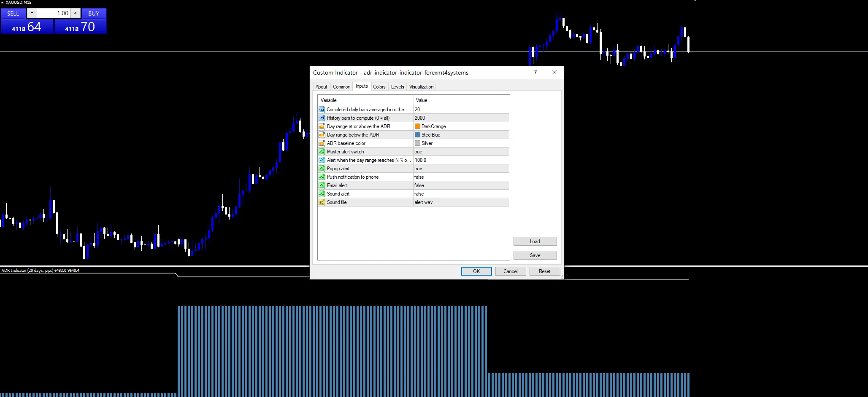Click the double icon beside Alert when the day range reaches
The width and height of the screenshot is (868, 397).
coord(322,160)
